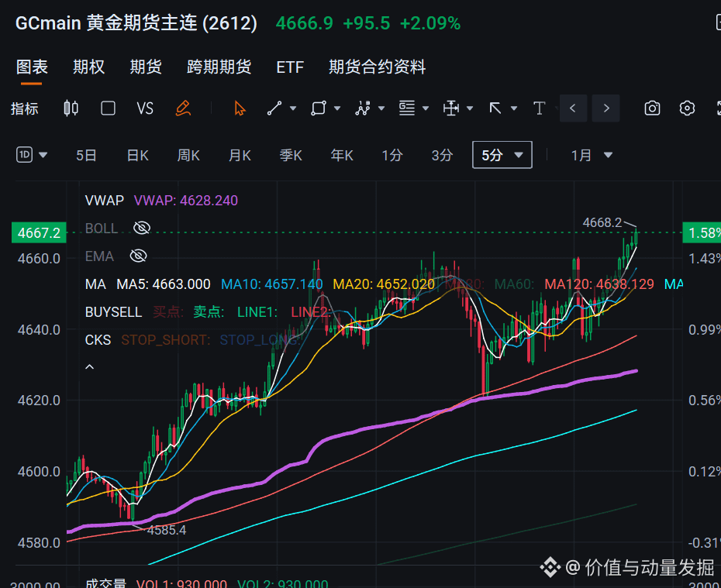The width and height of the screenshot is (721, 588).
Task: Switch to the 图表 tab
Action: [32, 67]
